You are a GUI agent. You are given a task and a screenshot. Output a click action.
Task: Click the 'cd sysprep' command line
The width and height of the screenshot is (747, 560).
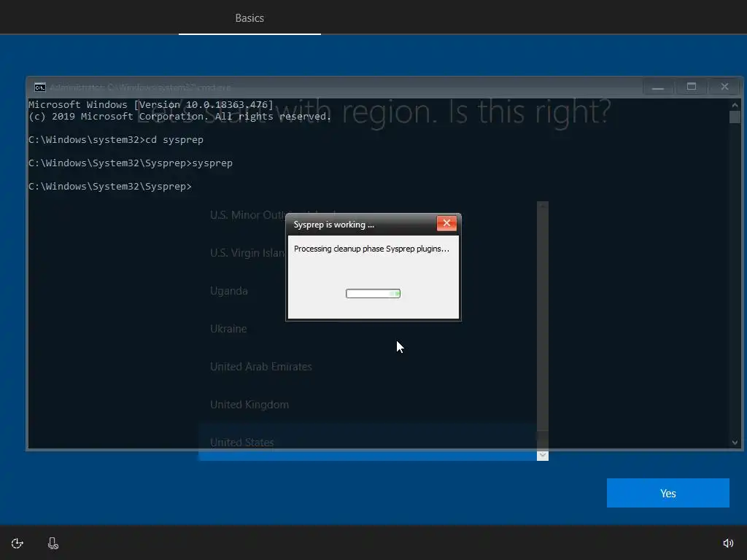[116, 139]
